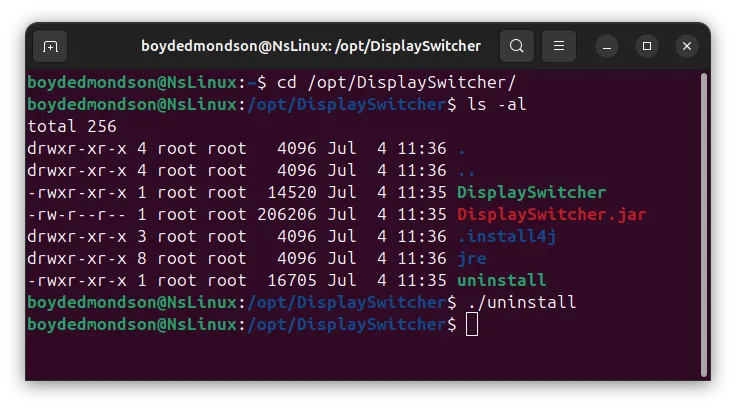Click the 'ls -al' command text
The width and height of the screenshot is (736, 409).
[x=497, y=104]
